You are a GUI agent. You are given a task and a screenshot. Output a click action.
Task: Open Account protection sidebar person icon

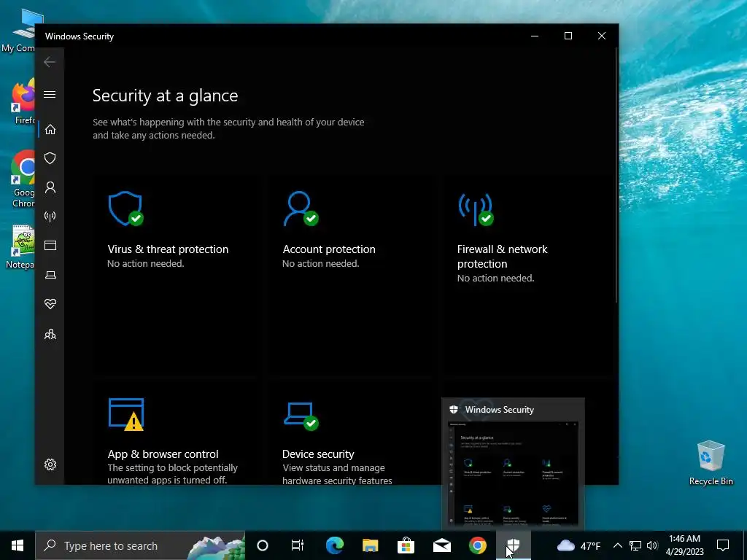50,187
